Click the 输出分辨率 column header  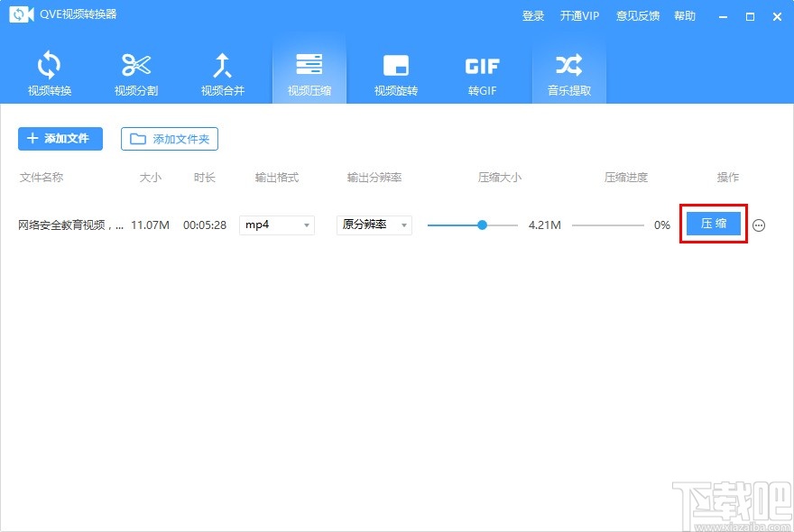pyautogui.click(x=374, y=178)
